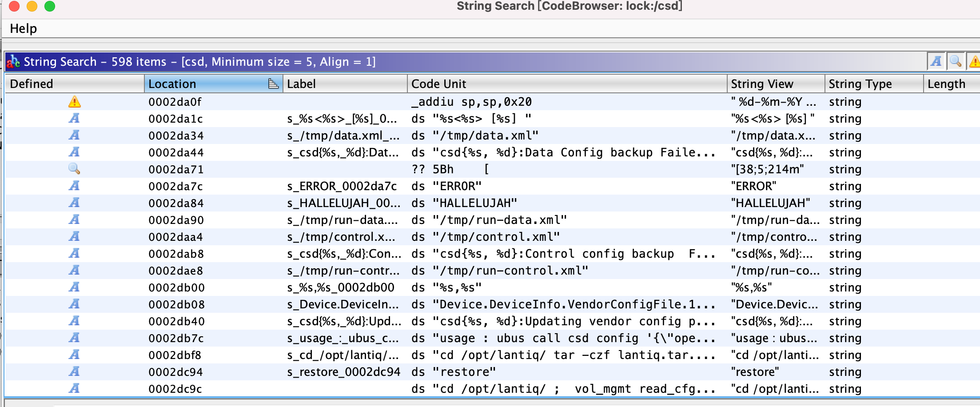Click the magnifier icon on row 0002da71

pos(75,169)
